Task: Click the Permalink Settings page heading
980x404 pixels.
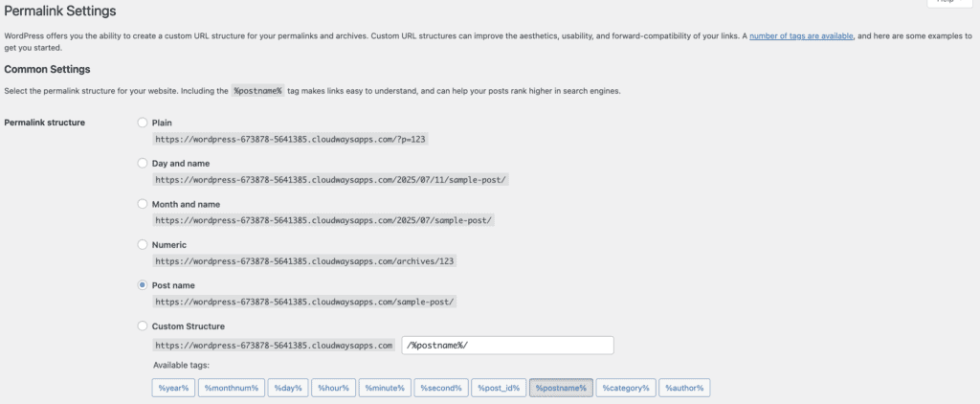Action: click(60, 11)
